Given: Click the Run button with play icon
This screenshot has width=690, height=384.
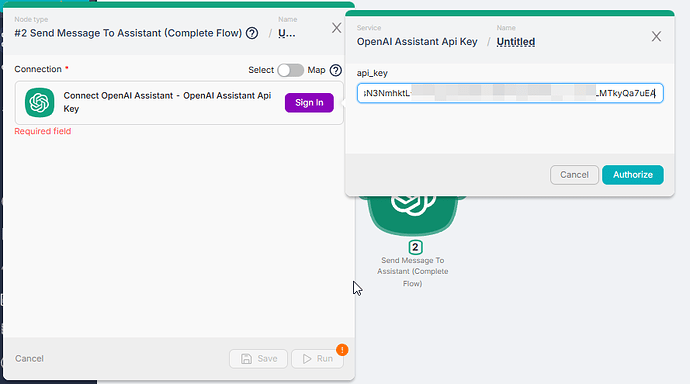Looking at the screenshot, I should [317, 358].
